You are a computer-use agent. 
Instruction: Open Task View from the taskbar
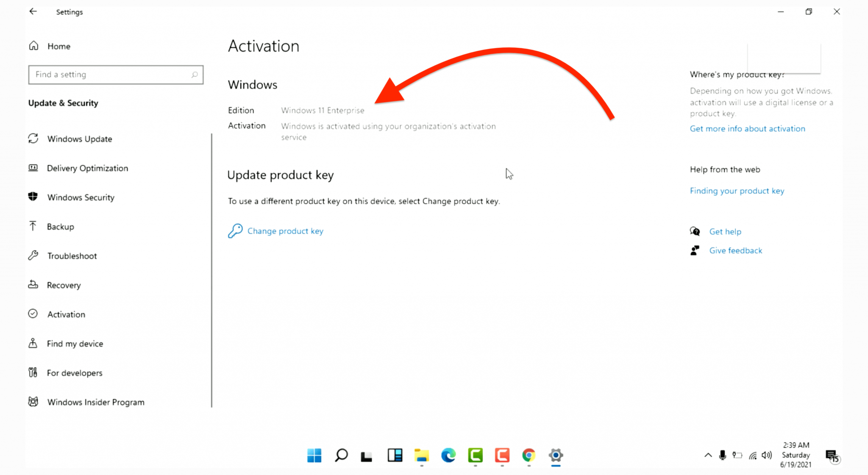[x=367, y=456]
